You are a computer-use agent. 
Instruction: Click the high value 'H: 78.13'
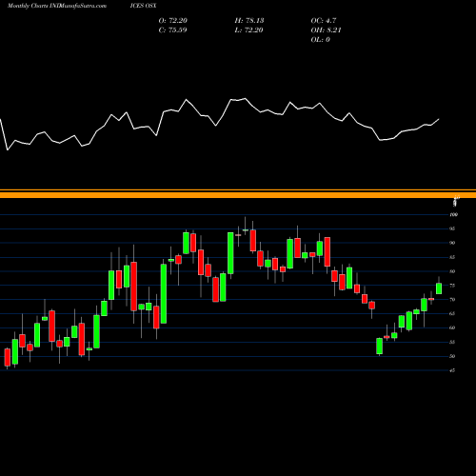pos(249,21)
